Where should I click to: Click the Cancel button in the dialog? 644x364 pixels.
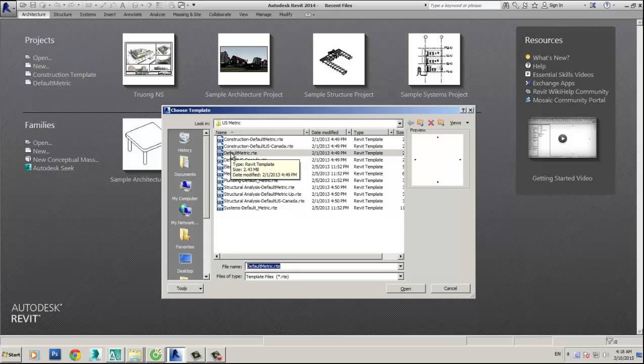(450, 289)
